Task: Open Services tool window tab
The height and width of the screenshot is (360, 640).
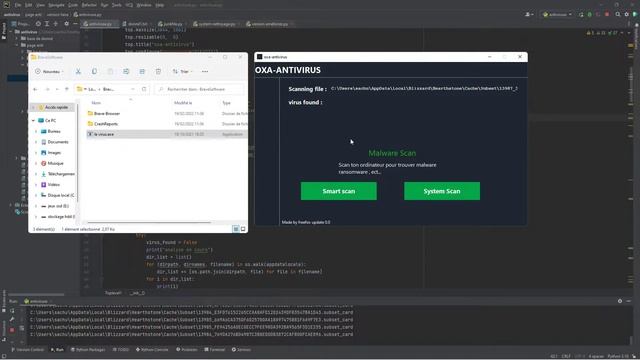Action: [241, 350]
